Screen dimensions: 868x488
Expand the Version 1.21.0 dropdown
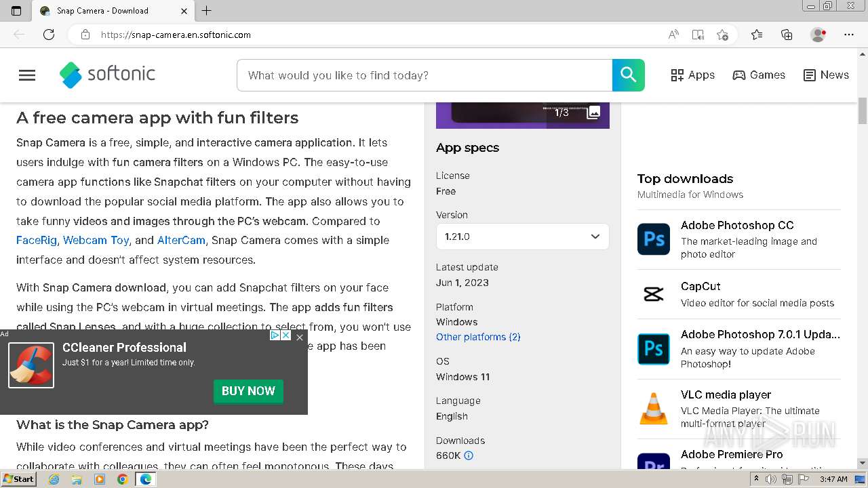(523, 237)
